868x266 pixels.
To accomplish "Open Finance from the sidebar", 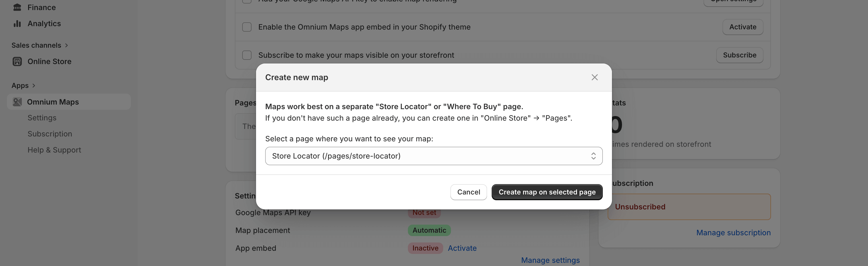I will (41, 7).
